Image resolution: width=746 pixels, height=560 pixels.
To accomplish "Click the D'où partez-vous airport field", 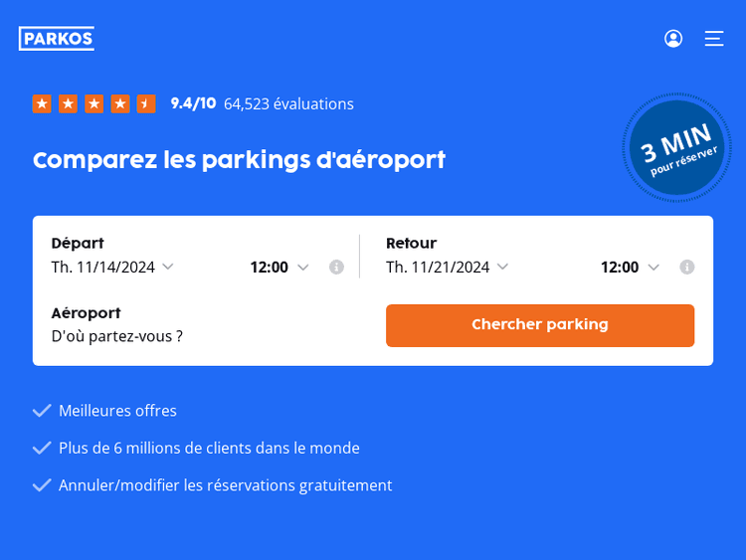I will click(x=117, y=336).
